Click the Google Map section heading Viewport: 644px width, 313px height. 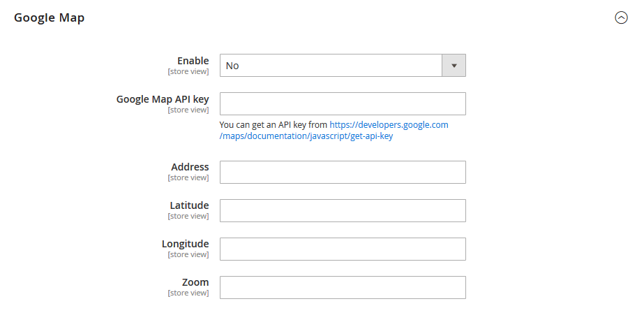pos(50,18)
